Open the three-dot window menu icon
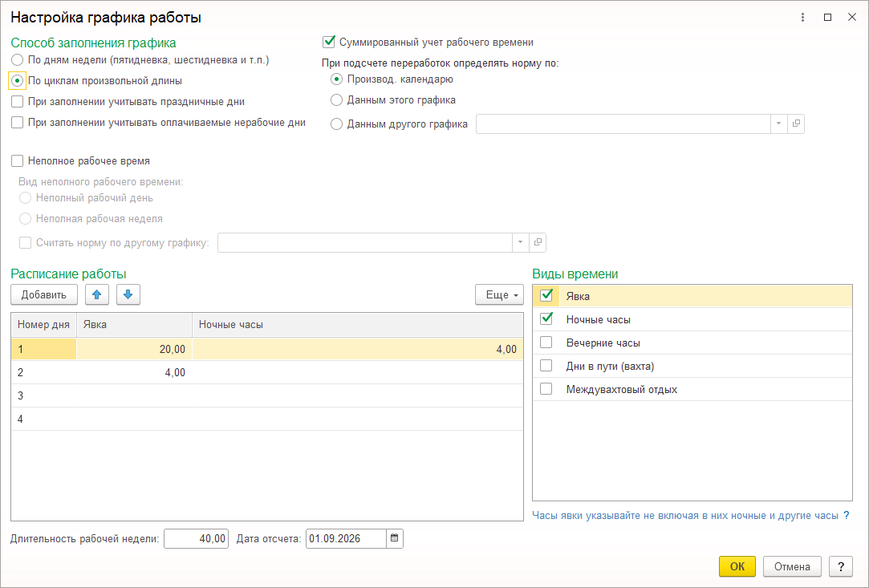This screenshot has width=869, height=588. pos(802,17)
